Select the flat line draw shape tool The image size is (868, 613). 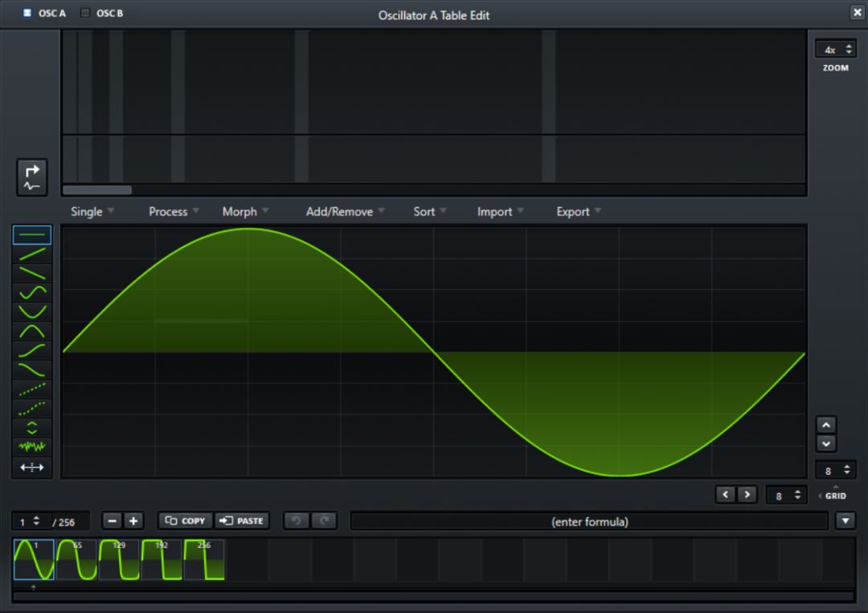[x=32, y=235]
